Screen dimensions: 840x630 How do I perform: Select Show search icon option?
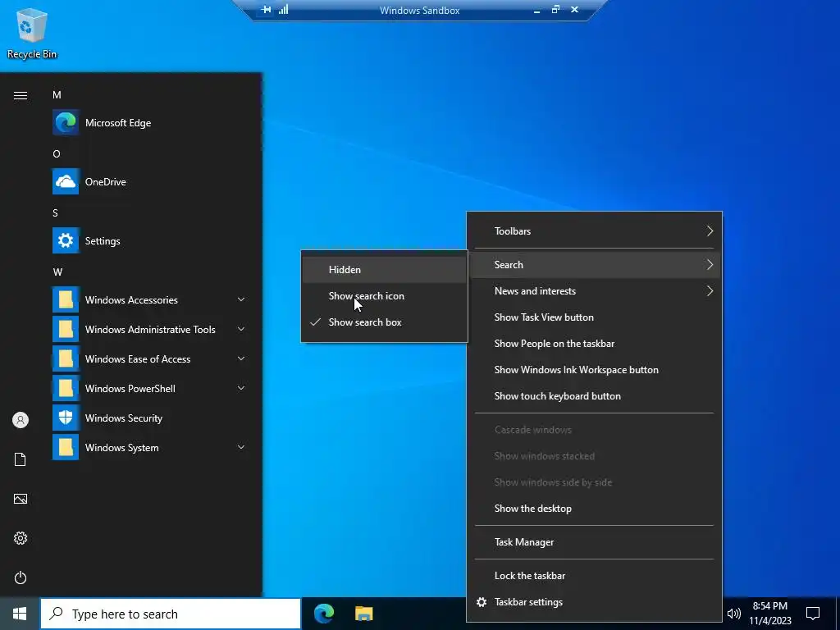(384, 295)
